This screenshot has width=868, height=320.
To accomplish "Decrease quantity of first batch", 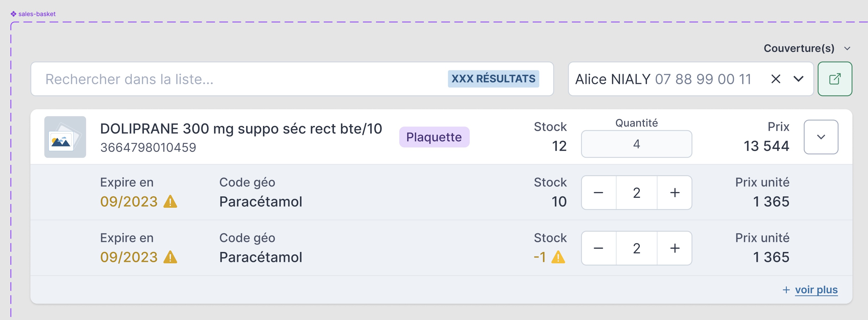I will point(598,193).
